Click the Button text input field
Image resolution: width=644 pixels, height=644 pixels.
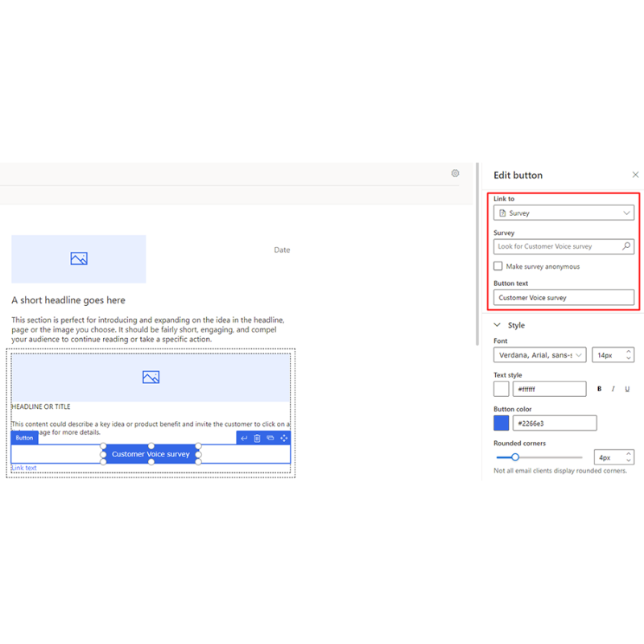(x=563, y=297)
